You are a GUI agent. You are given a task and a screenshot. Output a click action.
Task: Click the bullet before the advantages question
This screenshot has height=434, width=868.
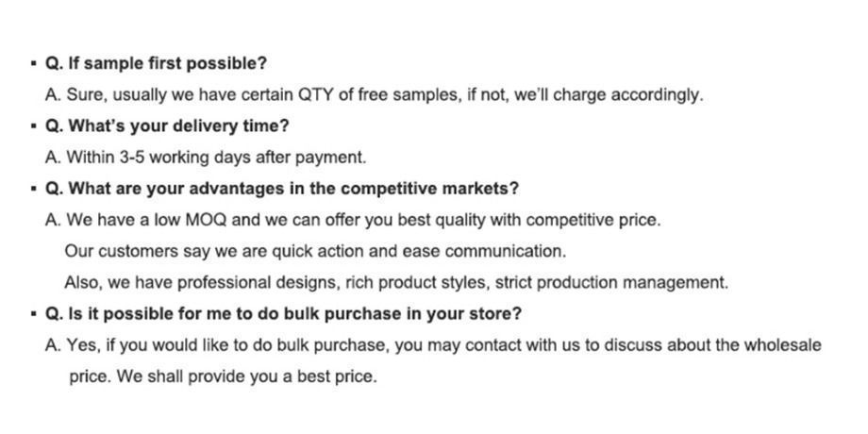[34, 188]
